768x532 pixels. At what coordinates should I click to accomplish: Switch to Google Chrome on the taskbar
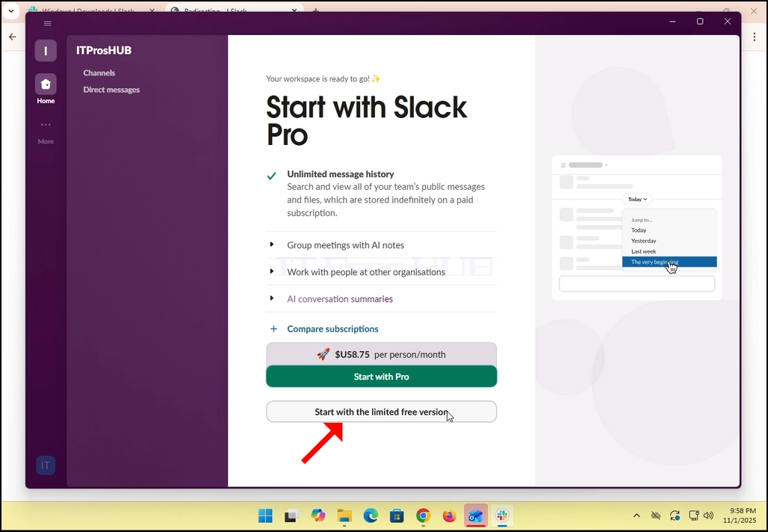click(423, 516)
